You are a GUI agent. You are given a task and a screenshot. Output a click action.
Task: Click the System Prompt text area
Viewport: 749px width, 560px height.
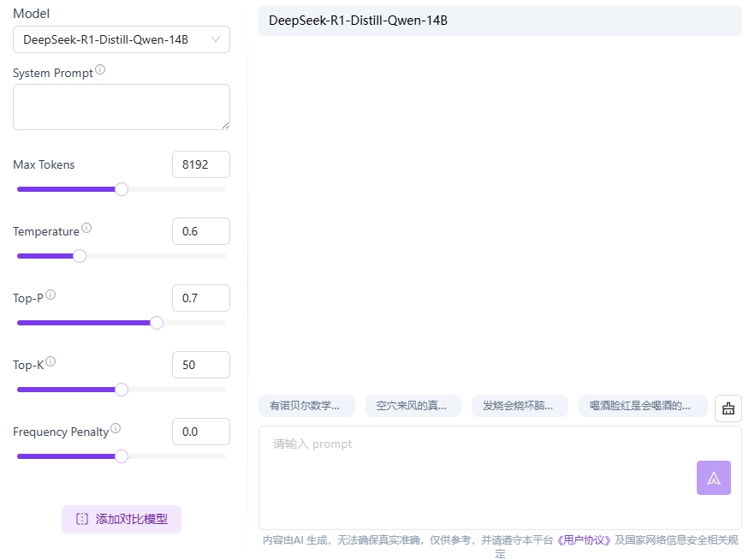coord(121,106)
